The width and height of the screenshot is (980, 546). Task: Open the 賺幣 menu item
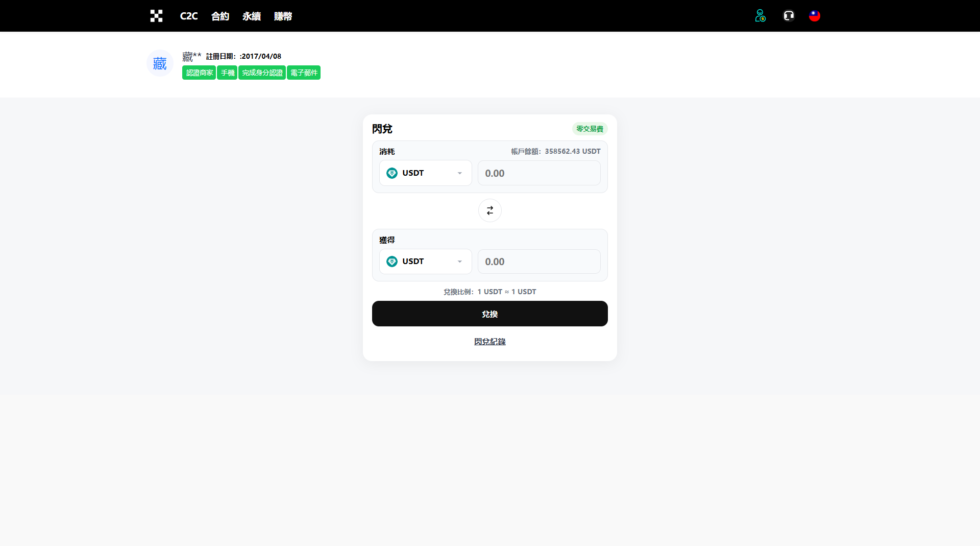pos(283,16)
